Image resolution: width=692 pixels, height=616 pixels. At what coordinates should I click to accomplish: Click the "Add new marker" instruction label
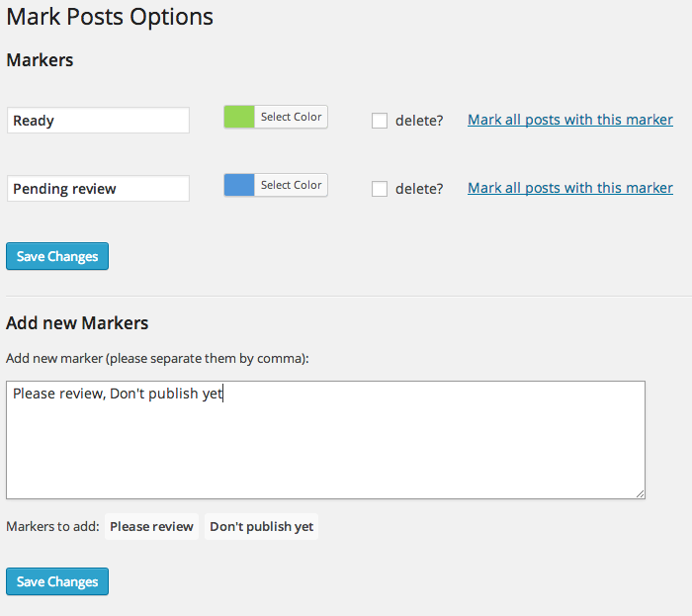tap(157, 358)
